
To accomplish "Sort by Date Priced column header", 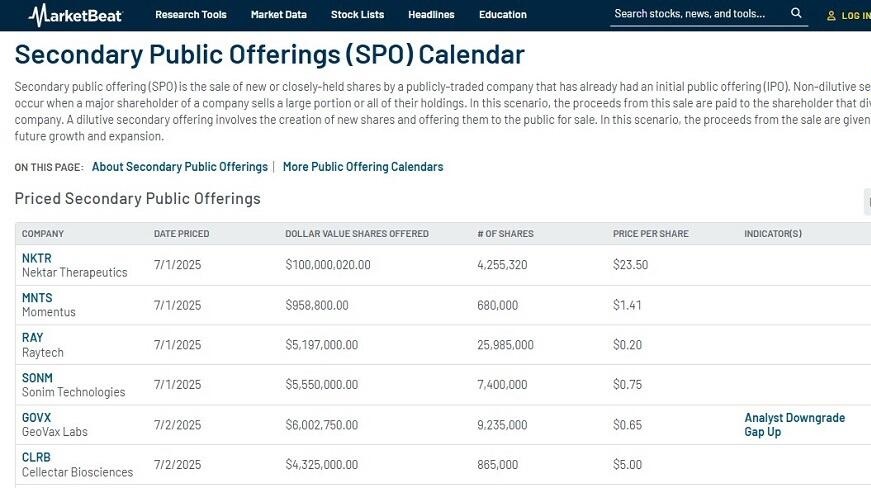I will pyautogui.click(x=181, y=234).
